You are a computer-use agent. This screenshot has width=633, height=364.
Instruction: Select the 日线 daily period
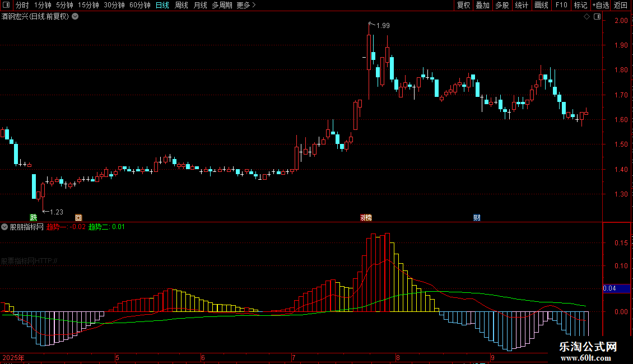click(162, 5)
